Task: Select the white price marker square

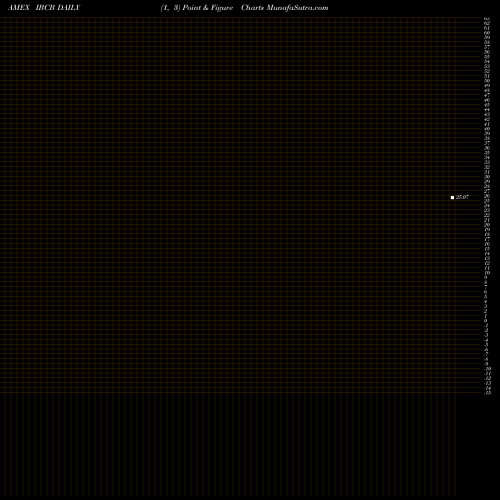Action: [x=452, y=197]
